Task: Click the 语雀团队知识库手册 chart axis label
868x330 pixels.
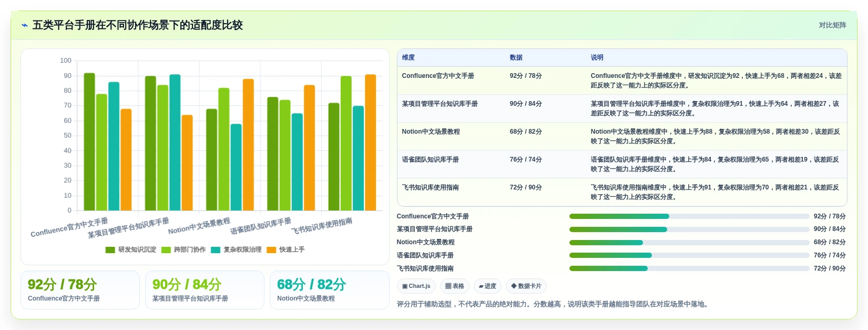Action: click(261, 226)
